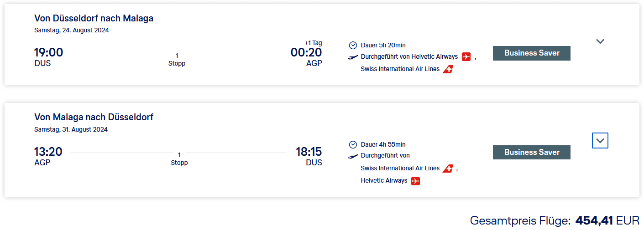
Task: Click the heading Von Düsseldorf nach Malaga
Action: (x=94, y=18)
